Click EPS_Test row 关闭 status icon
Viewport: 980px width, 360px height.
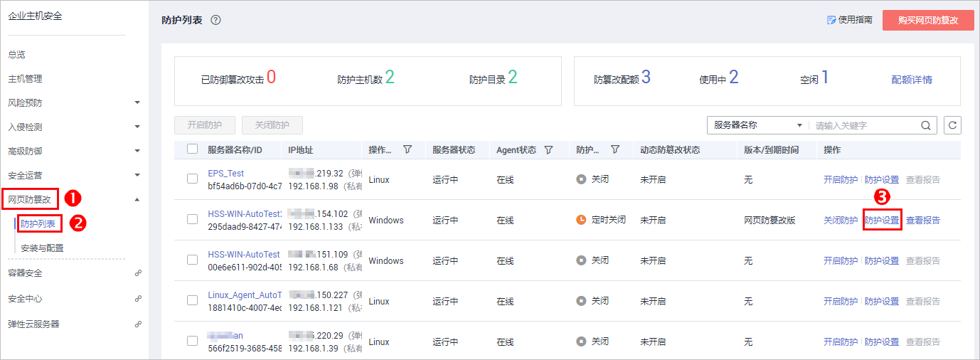[581, 179]
